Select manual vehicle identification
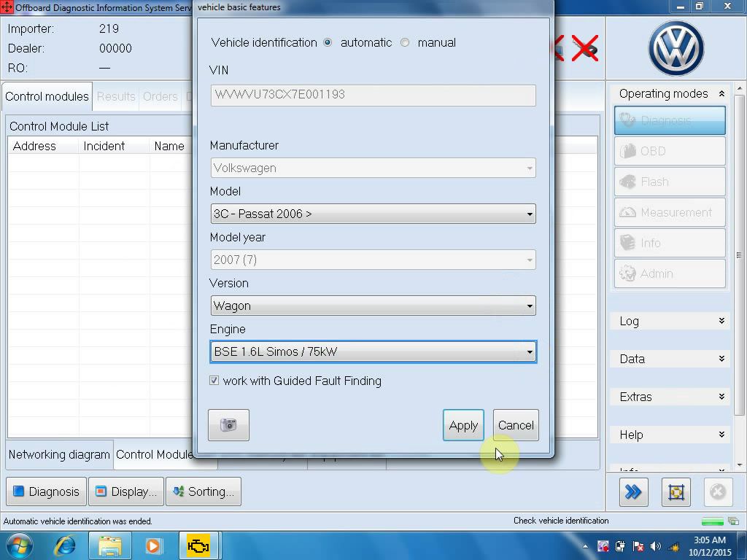747x560 pixels. coord(404,42)
